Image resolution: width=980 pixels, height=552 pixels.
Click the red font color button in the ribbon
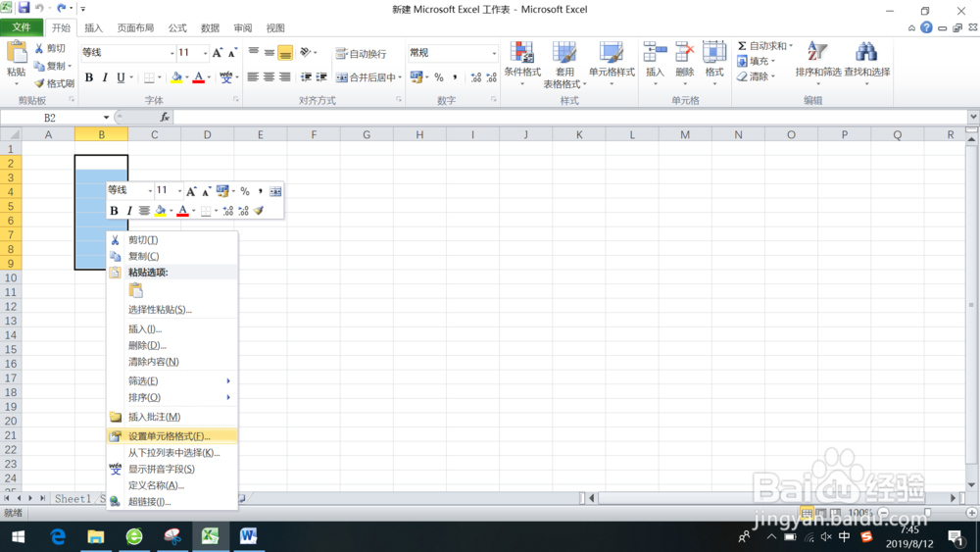pos(199,77)
